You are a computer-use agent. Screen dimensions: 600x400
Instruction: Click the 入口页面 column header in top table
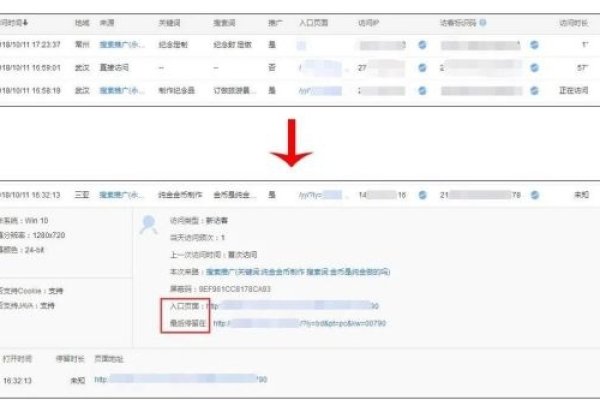313,23
